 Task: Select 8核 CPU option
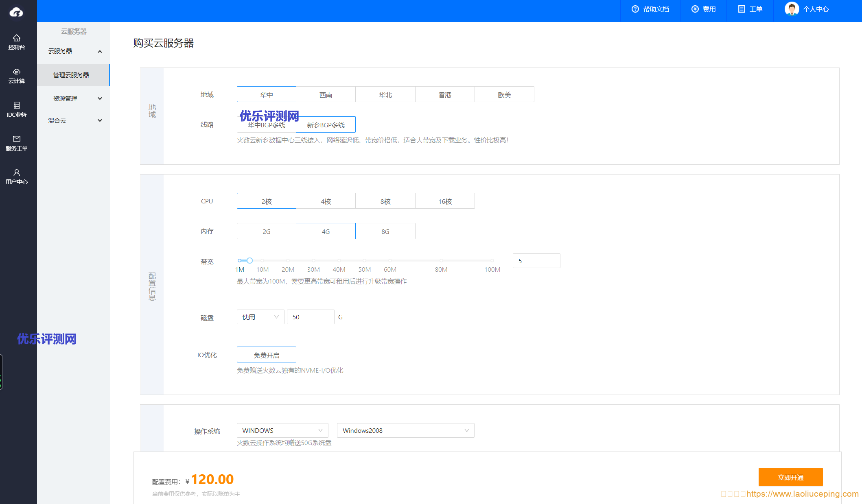click(x=385, y=201)
